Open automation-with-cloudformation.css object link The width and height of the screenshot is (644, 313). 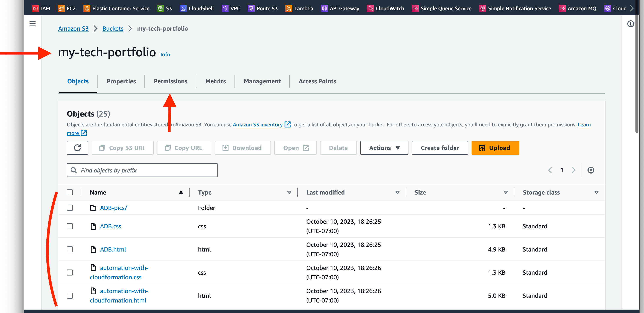point(119,273)
